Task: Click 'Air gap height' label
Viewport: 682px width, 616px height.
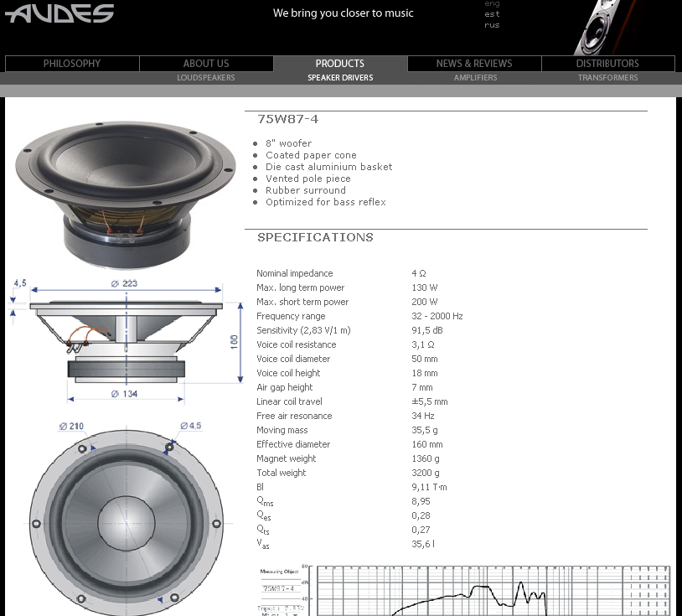Action: pos(285,387)
